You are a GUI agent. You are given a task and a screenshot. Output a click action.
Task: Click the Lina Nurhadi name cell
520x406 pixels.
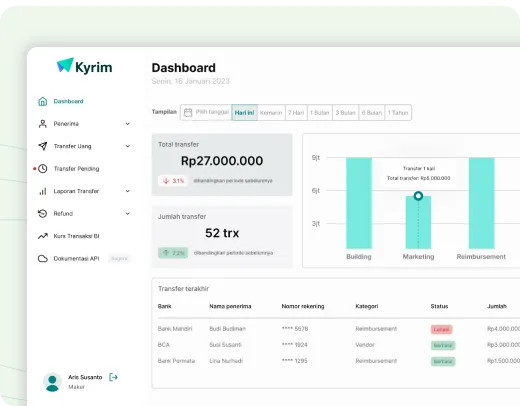tap(226, 361)
